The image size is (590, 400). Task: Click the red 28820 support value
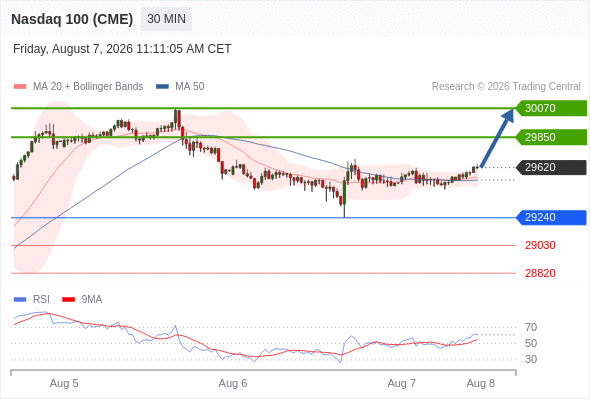[540, 273]
